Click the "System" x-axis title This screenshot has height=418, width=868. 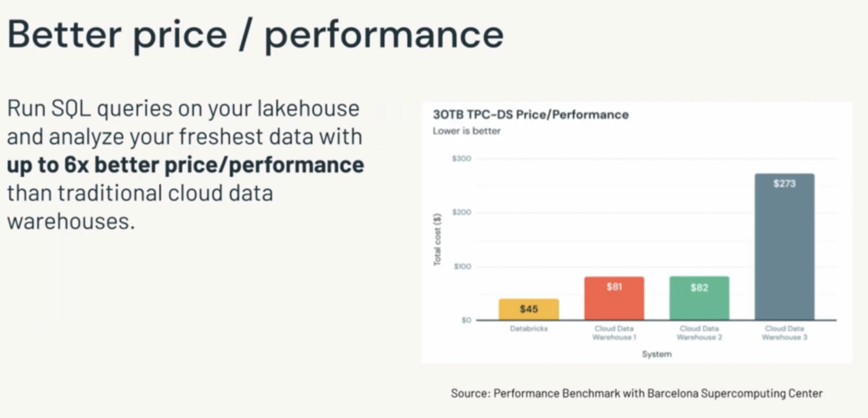(x=657, y=354)
